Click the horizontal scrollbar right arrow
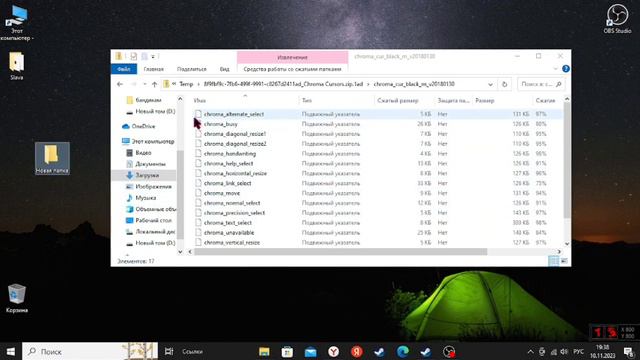This screenshot has height=360, width=640. [559, 252]
